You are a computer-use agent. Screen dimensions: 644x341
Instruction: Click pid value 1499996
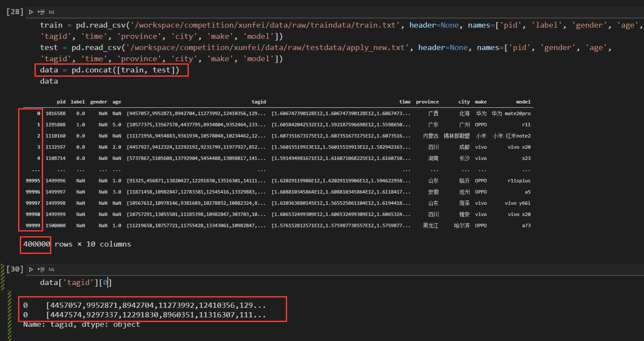(55, 181)
